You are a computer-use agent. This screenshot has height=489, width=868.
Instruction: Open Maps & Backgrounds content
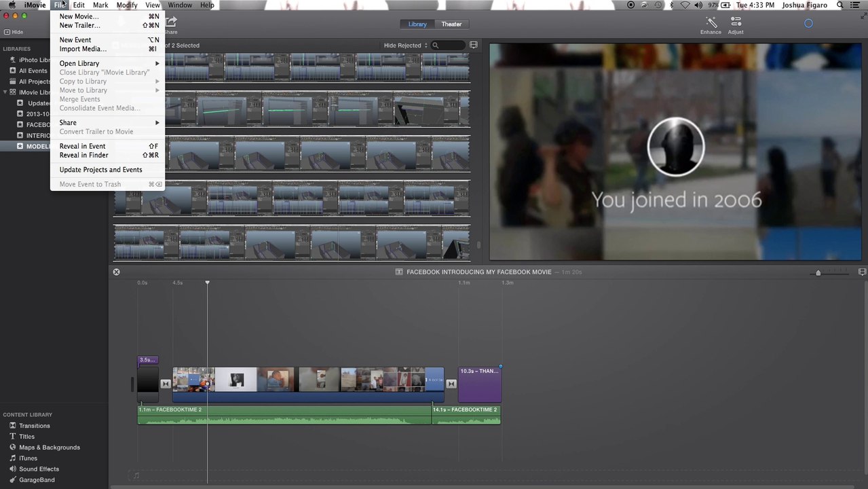coord(44,448)
